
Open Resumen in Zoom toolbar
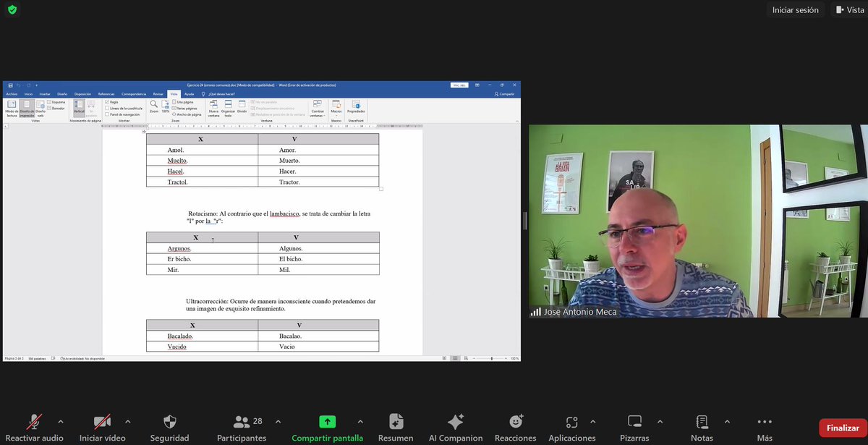(x=396, y=428)
